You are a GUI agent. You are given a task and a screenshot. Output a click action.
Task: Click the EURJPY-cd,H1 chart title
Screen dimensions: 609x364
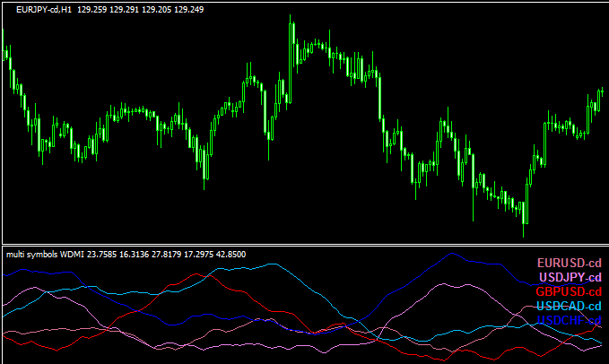[x=45, y=10]
